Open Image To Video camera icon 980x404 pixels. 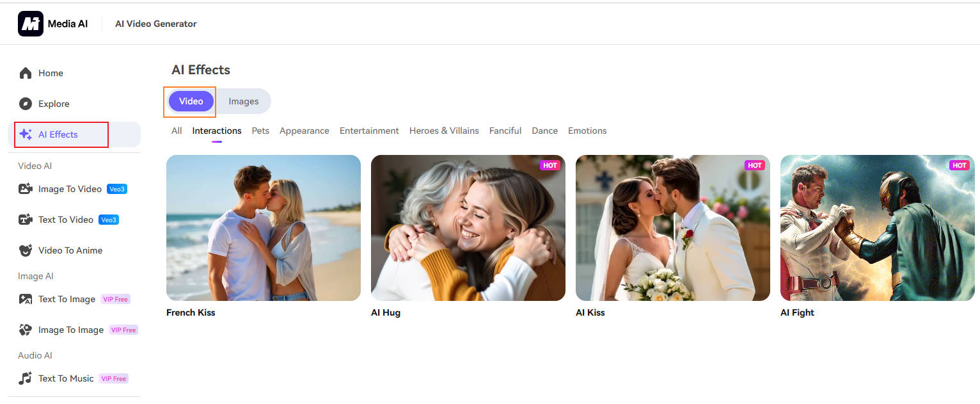26,189
